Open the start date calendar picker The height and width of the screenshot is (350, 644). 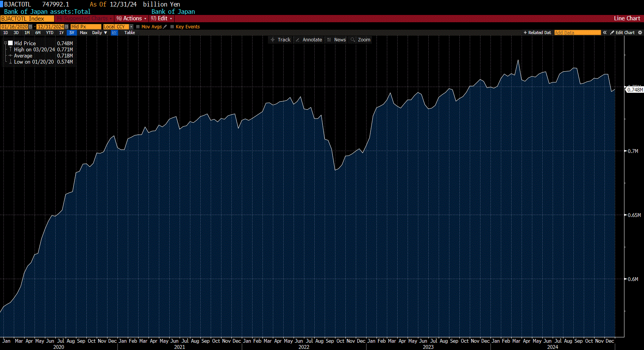coord(30,27)
